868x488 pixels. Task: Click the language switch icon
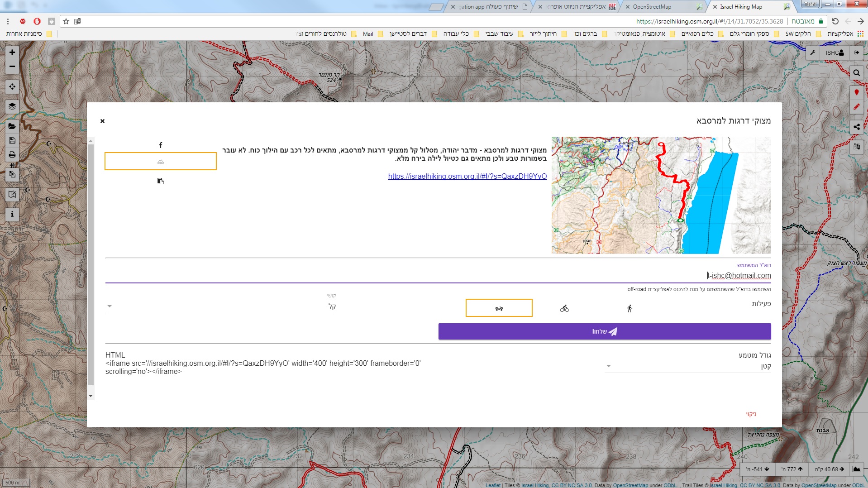click(x=856, y=147)
